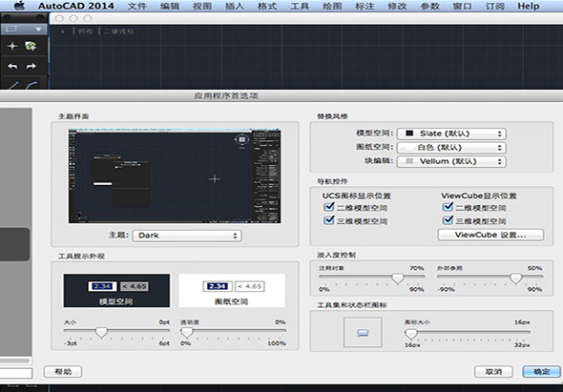Open the 视图 menu
The image size is (563, 392).
tap(202, 6)
